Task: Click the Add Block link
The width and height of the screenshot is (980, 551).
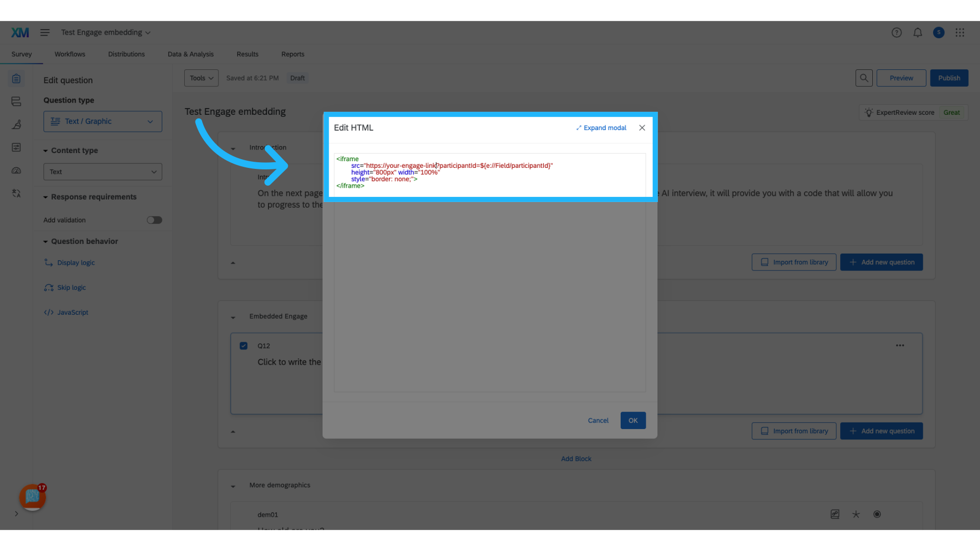Action: coord(576,459)
